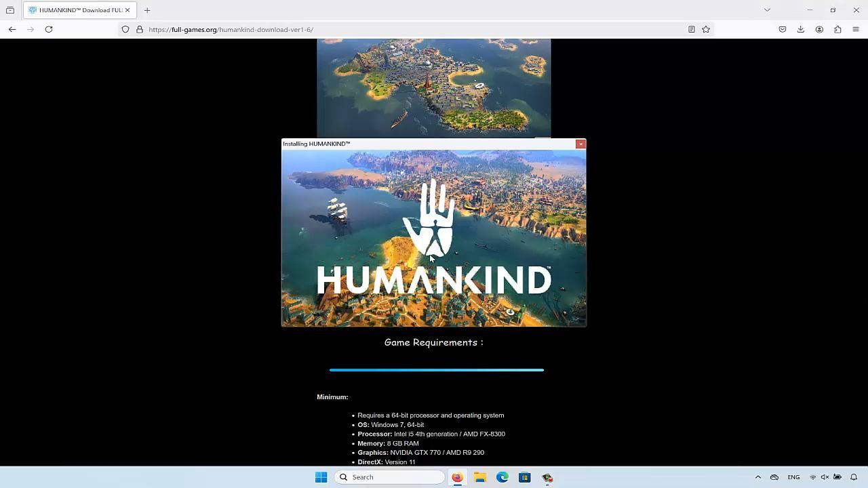The image size is (868, 488).
Task: Click the Graphics NVIDIA GTX 770 line
Action: [420, 453]
